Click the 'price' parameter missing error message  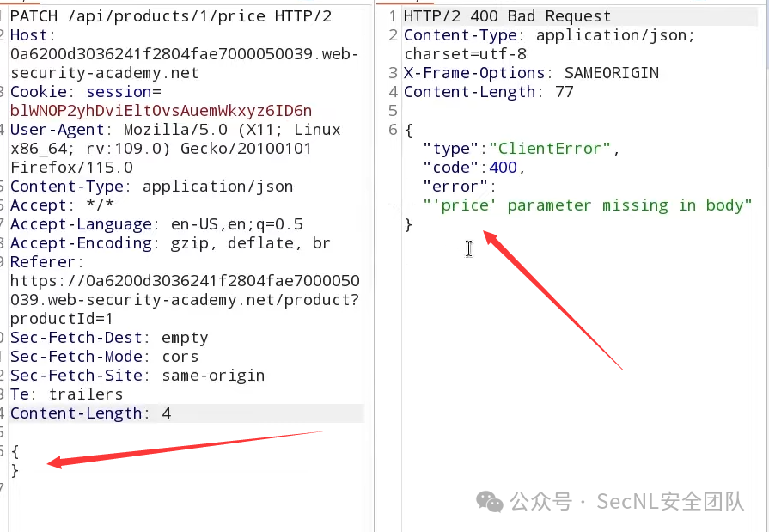pyautogui.click(x=588, y=205)
